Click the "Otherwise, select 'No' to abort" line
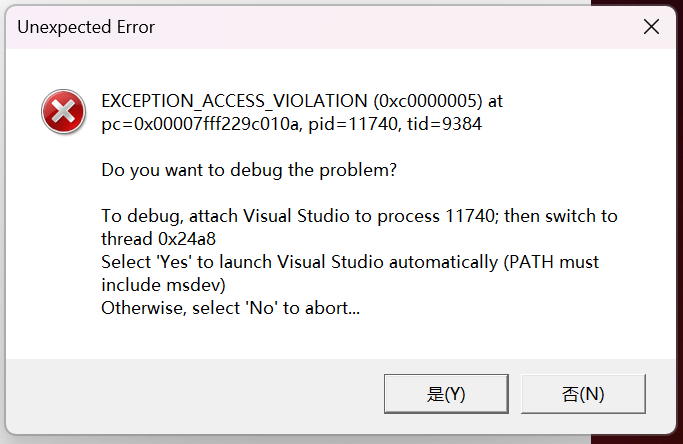The height and width of the screenshot is (444, 683). coord(230,308)
